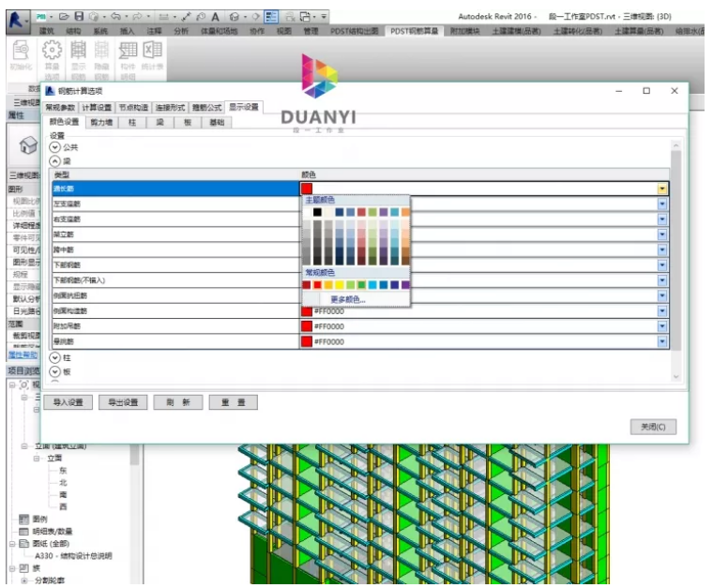This screenshot has height=588, width=713.
Task: Click the Tag by Category icon in quick access toolbar
Action: point(201,17)
